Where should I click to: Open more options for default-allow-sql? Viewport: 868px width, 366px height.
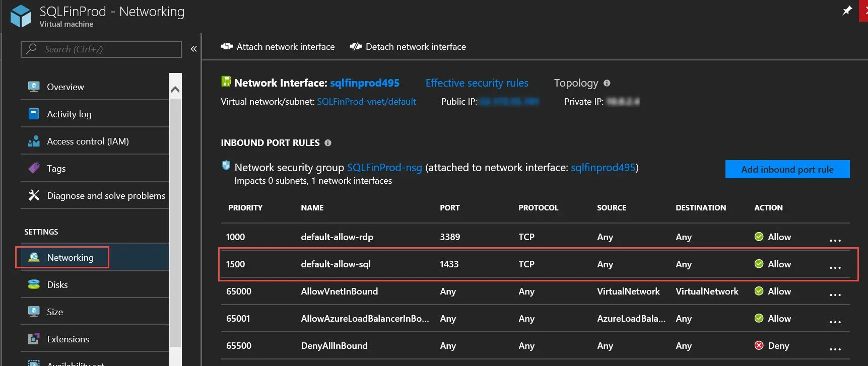835,267
